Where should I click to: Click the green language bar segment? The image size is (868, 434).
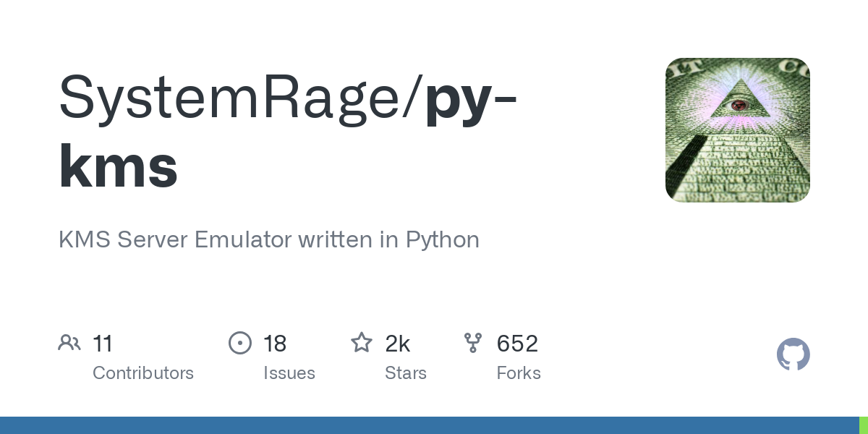tap(863, 425)
